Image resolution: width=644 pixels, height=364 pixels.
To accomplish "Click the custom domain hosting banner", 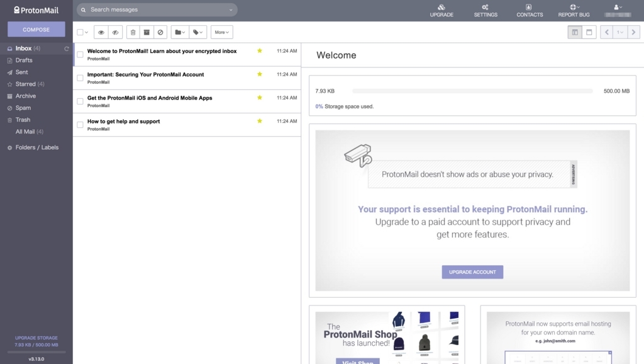I will pos(558,338).
